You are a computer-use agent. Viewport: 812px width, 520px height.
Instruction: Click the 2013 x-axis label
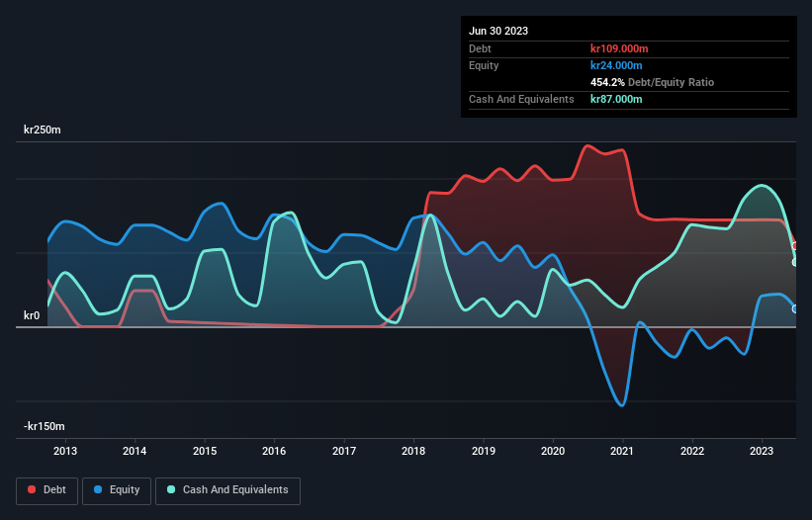(65, 451)
